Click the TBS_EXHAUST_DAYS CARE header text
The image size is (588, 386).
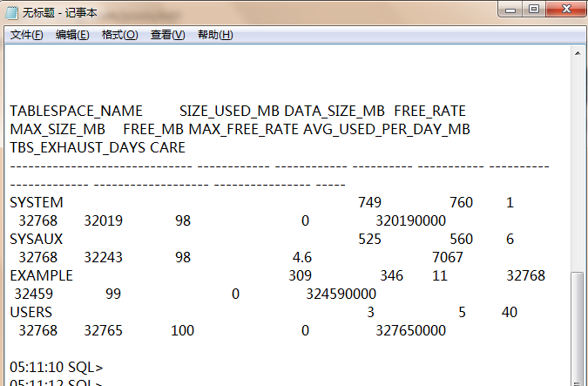coord(98,148)
